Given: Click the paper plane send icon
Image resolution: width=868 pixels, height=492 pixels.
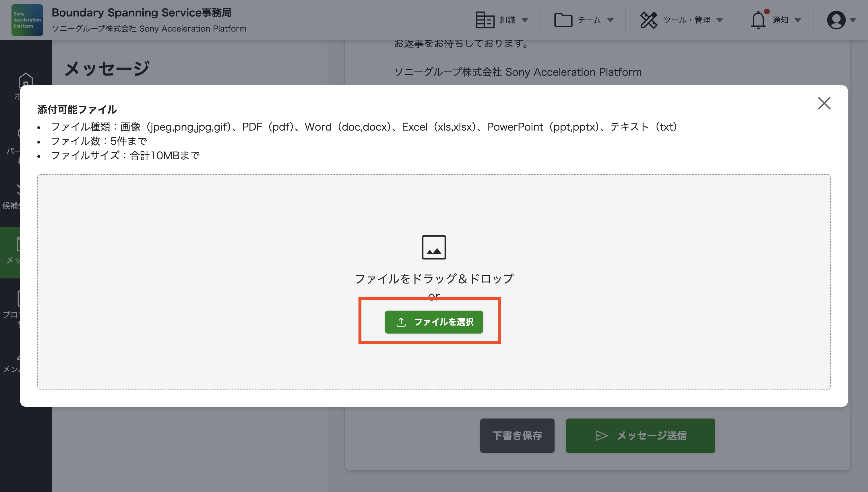Looking at the screenshot, I should [602, 435].
